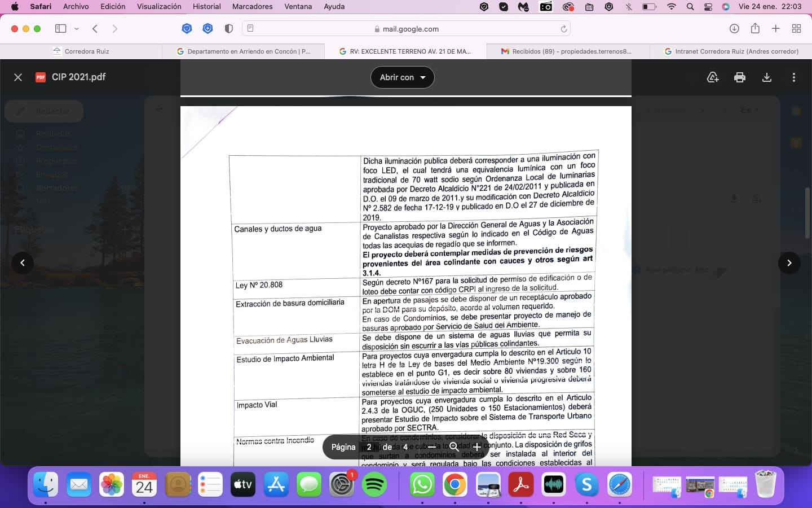812x508 pixels.
Task: Expand the sidebar tab group chevron
Action: pyautogui.click(x=77, y=29)
